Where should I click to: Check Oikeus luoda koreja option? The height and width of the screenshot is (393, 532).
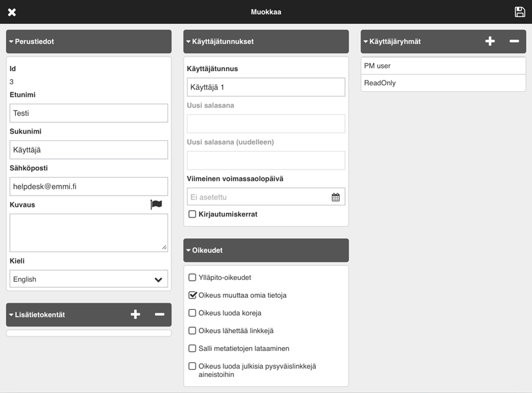[193, 313]
